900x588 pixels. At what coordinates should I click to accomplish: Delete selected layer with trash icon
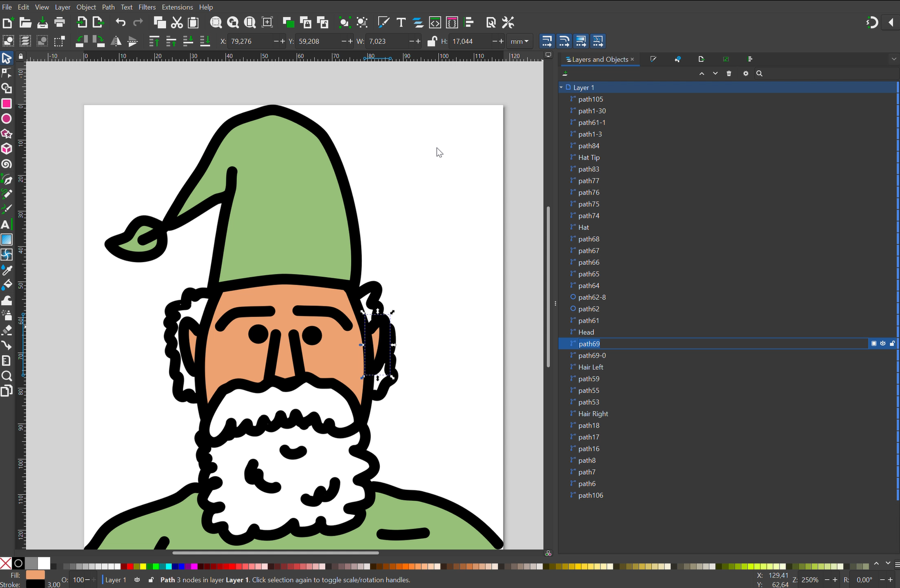click(729, 73)
